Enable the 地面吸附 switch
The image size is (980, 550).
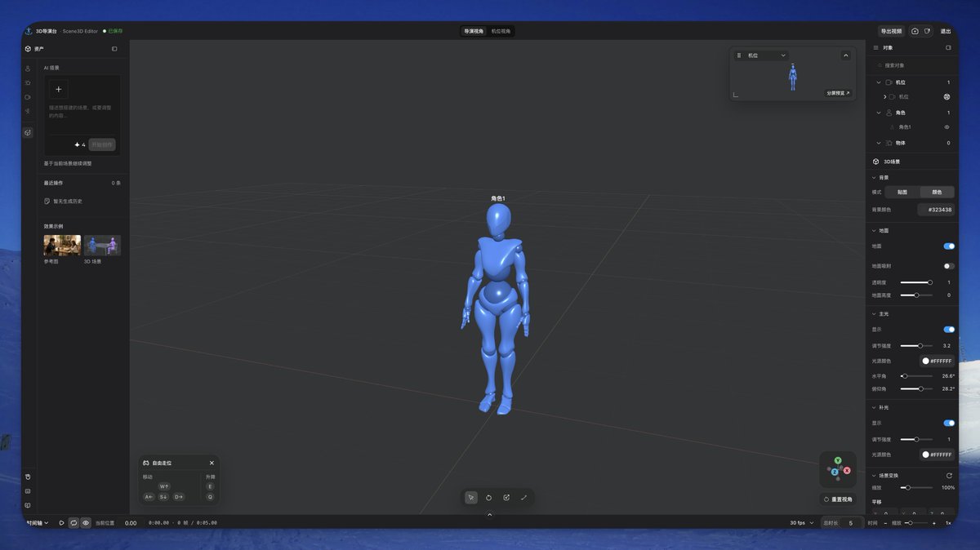[x=949, y=266]
